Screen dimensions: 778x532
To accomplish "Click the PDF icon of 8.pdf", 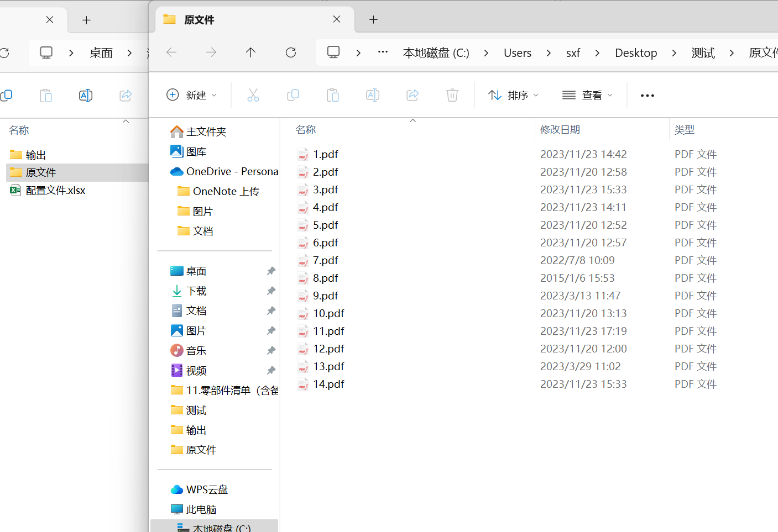I will (x=303, y=278).
